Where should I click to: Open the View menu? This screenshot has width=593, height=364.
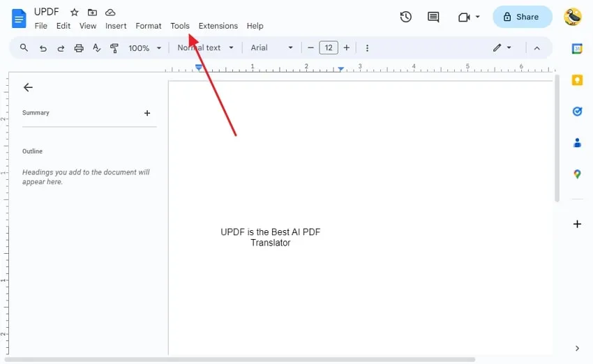[88, 26]
